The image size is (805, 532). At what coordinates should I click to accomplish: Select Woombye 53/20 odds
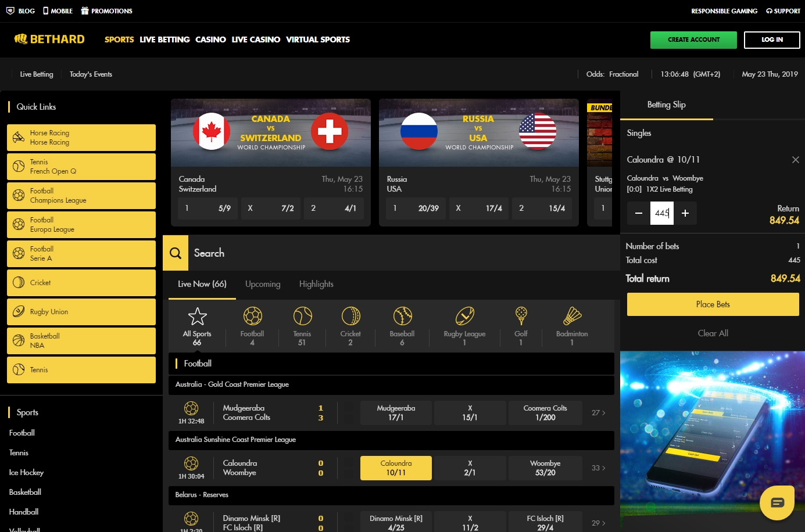coord(545,468)
